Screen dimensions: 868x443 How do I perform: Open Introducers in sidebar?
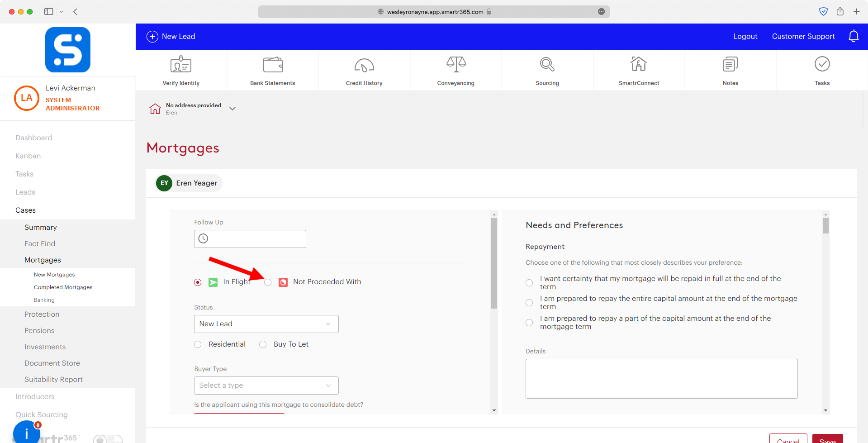pyautogui.click(x=35, y=396)
